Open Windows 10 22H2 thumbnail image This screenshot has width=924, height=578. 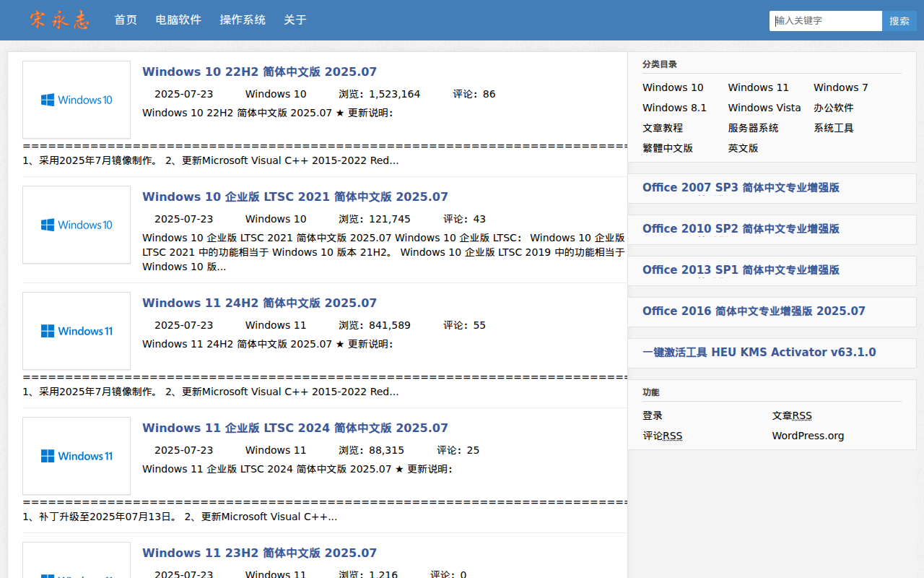pos(77,100)
